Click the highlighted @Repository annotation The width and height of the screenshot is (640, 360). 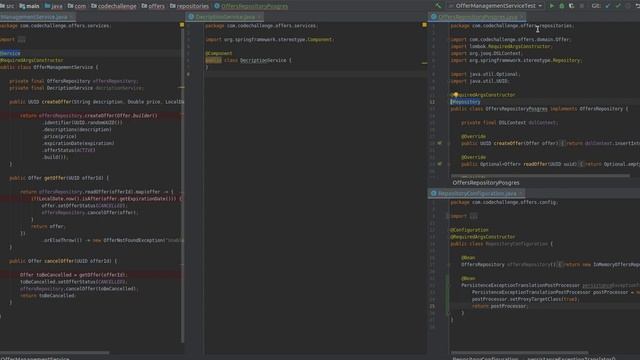click(x=465, y=102)
